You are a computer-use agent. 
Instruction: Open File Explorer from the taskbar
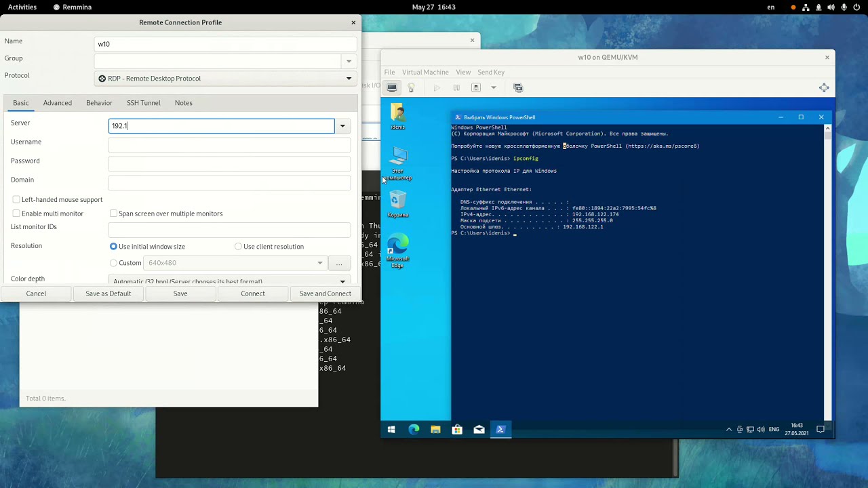435,430
